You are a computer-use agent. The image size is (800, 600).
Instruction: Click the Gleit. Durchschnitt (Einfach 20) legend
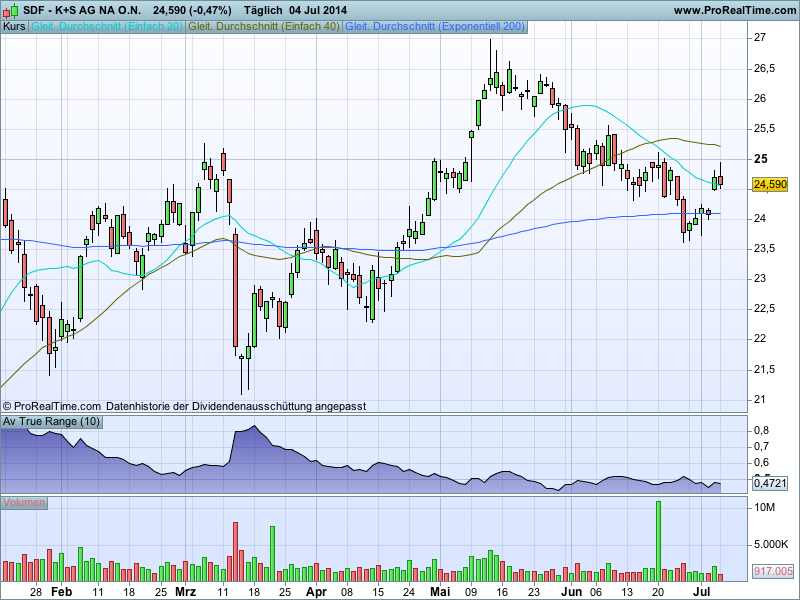click(107, 27)
